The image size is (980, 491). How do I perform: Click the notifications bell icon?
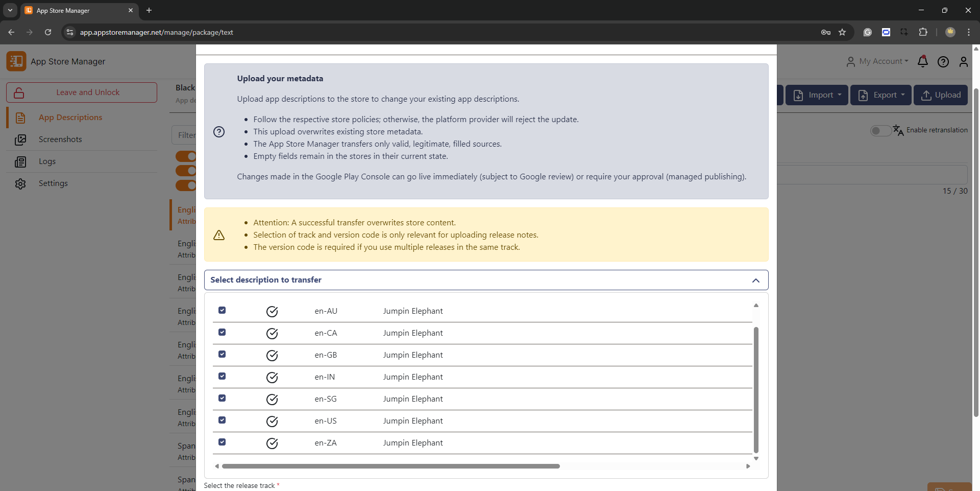click(922, 62)
